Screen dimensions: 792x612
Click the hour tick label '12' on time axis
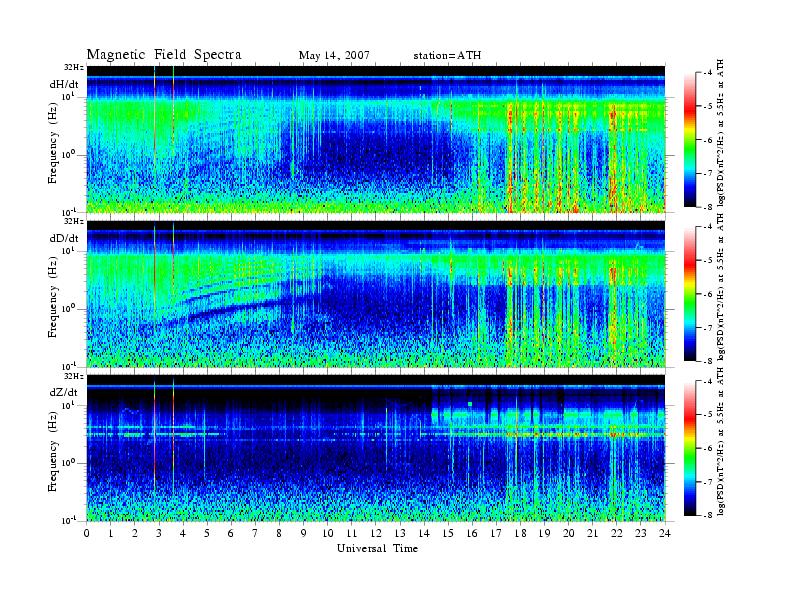[376, 533]
